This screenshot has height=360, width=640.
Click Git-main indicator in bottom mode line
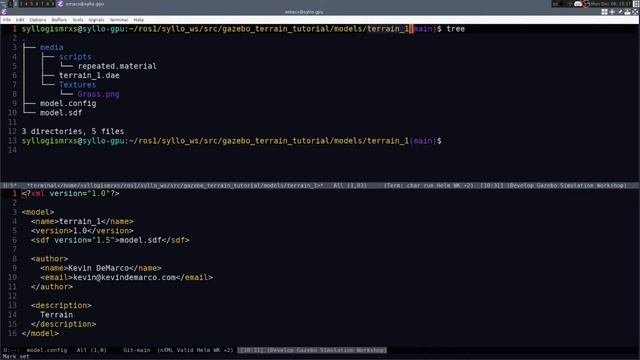[x=137, y=350]
